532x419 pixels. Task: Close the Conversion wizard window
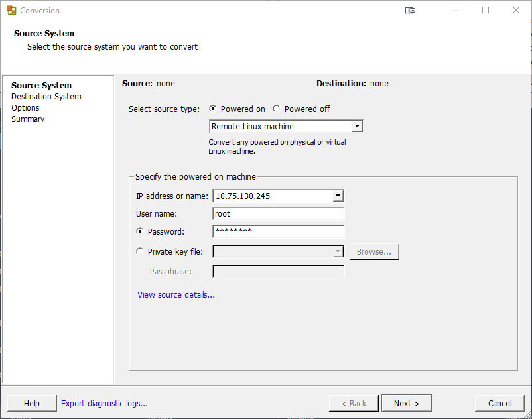[516, 11]
